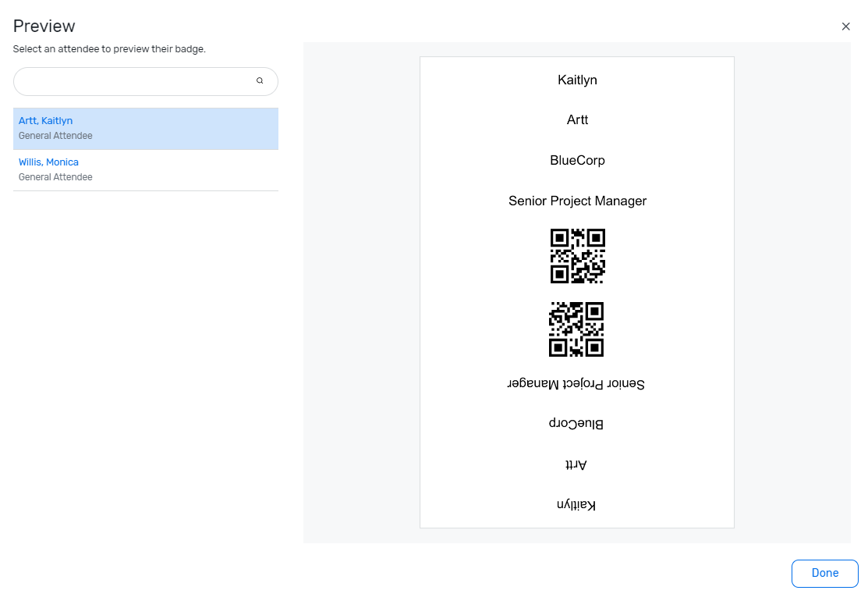This screenshot has width=868, height=601.
Task: Click the lower inverted QR code
Action: point(576,329)
